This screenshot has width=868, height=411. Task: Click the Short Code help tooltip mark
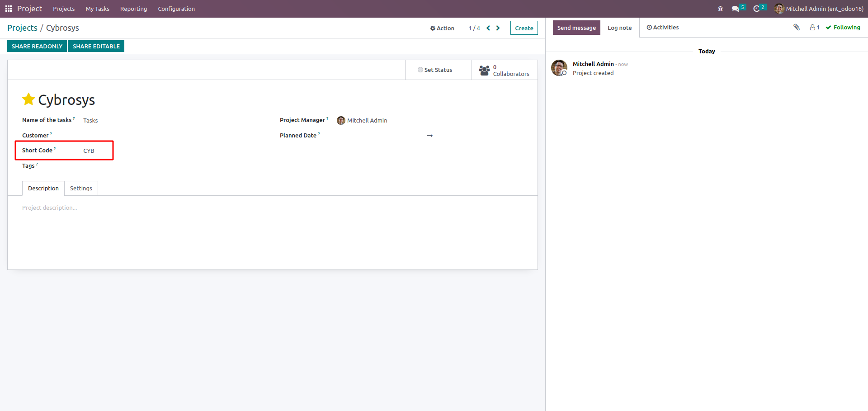tap(55, 148)
